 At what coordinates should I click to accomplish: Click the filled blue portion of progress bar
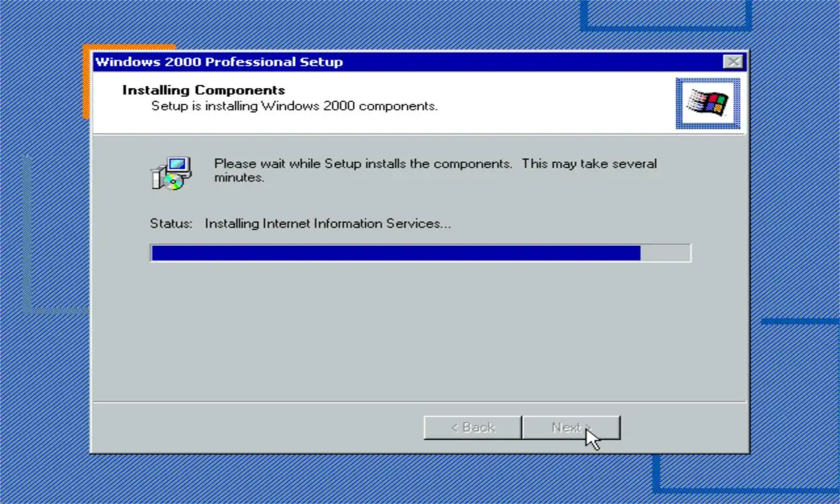tap(396, 253)
